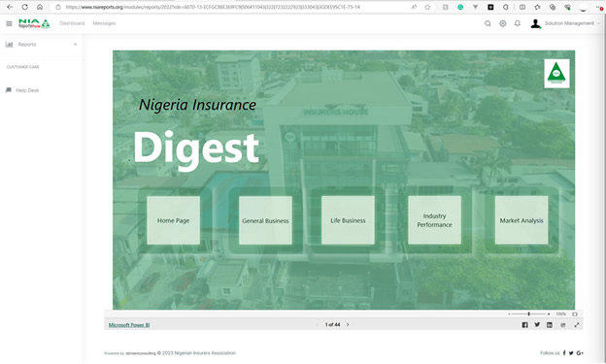Click the zoom in plus button
Viewport: 606px width, 364px height.
(x=549, y=314)
